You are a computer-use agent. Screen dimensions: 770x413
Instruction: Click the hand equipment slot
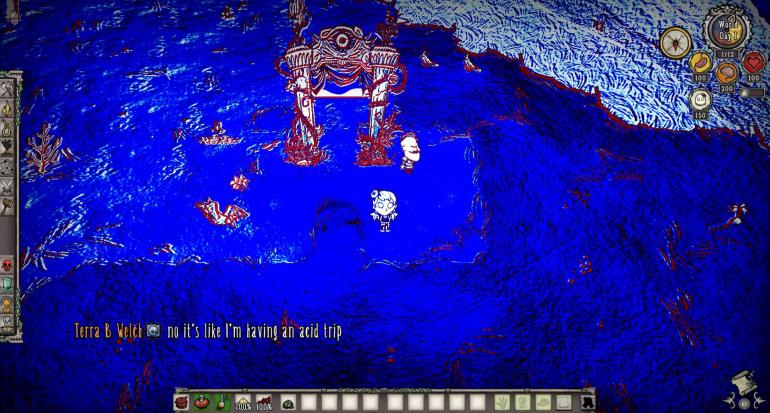(x=502, y=403)
